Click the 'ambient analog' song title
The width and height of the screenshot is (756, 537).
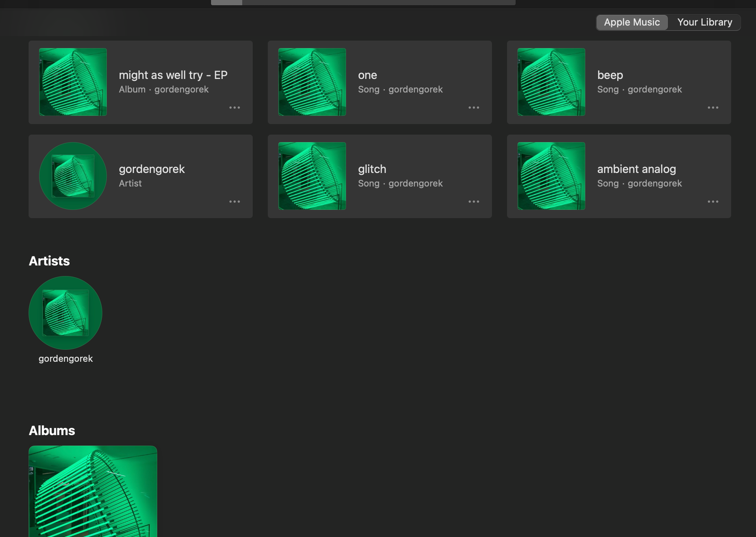click(636, 169)
